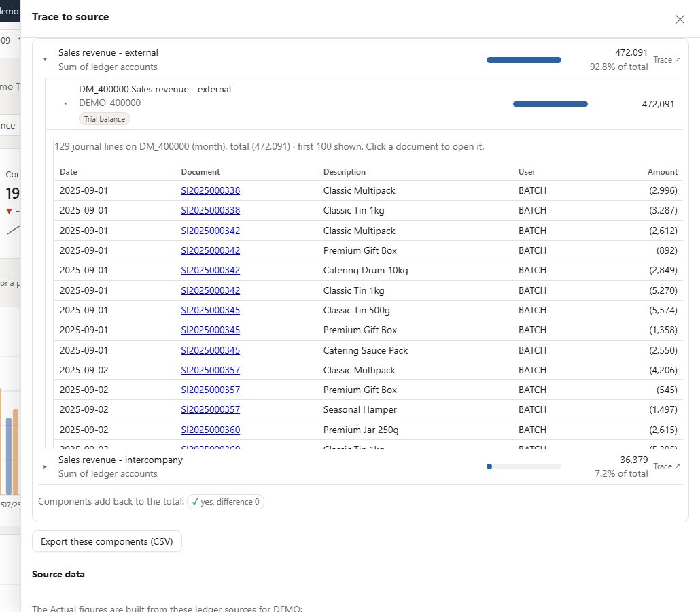Open SI2025000357 for the Premium Gift Box line
700x612 pixels.
point(210,390)
